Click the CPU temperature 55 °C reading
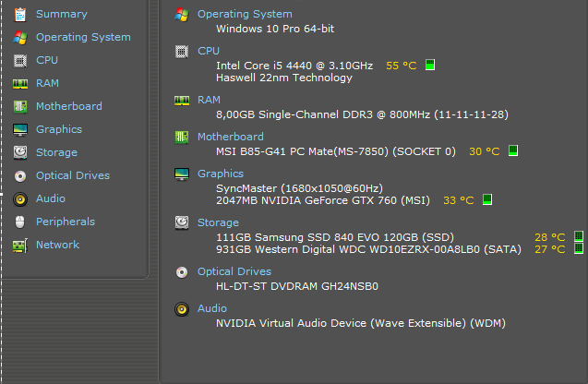This screenshot has height=384, width=588. 402,66
